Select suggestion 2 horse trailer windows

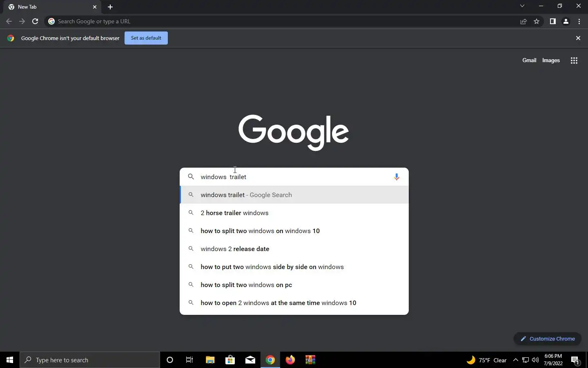coord(294,213)
